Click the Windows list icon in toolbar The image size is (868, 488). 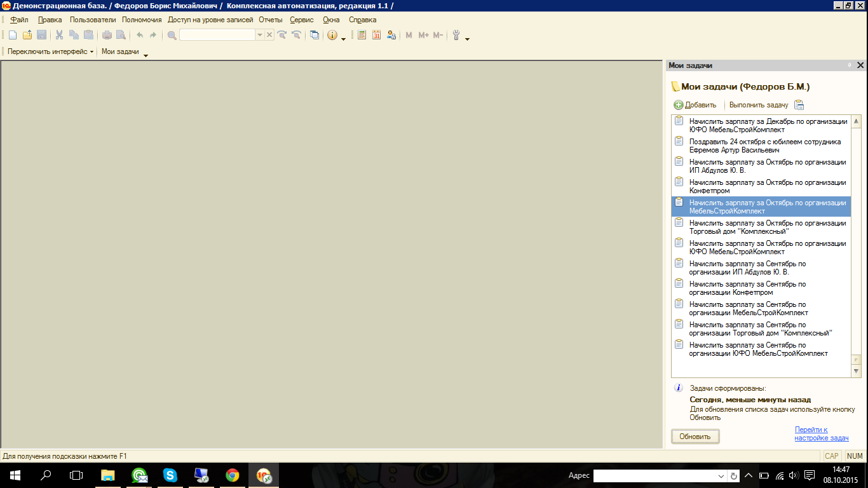tap(314, 36)
